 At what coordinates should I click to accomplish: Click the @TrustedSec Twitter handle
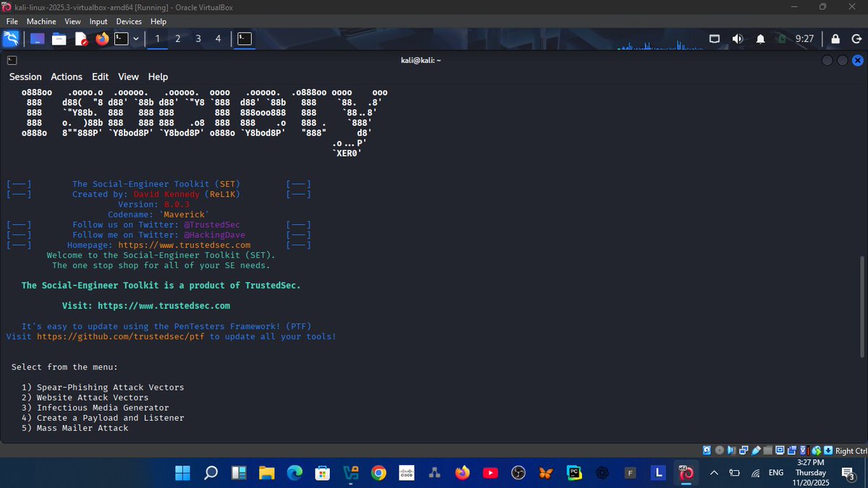(211, 225)
